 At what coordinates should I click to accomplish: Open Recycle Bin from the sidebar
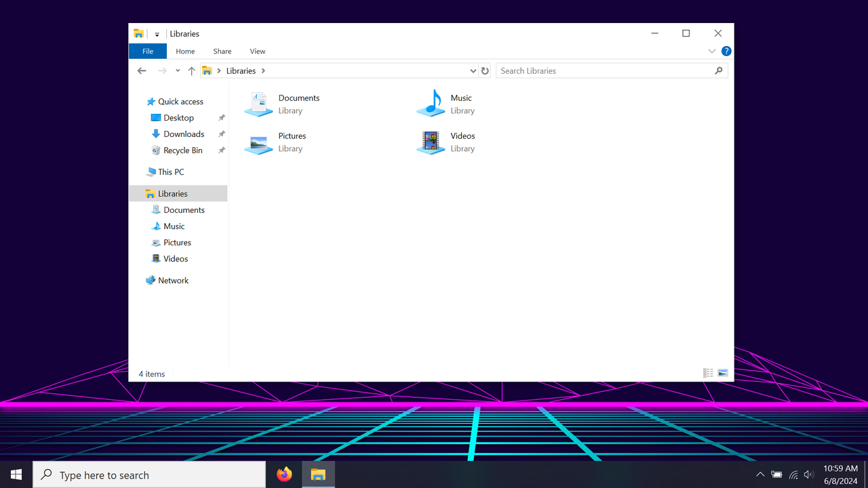(x=183, y=150)
